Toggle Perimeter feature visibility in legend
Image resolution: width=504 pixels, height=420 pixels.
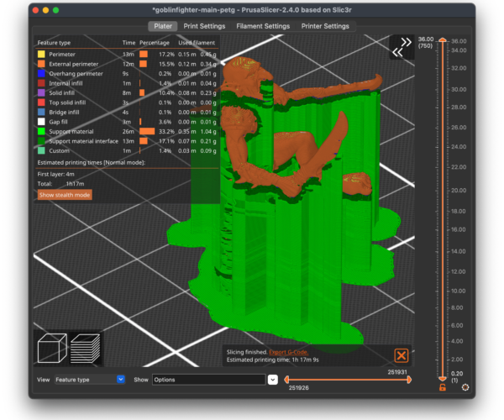pyautogui.click(x=42, y=53)
